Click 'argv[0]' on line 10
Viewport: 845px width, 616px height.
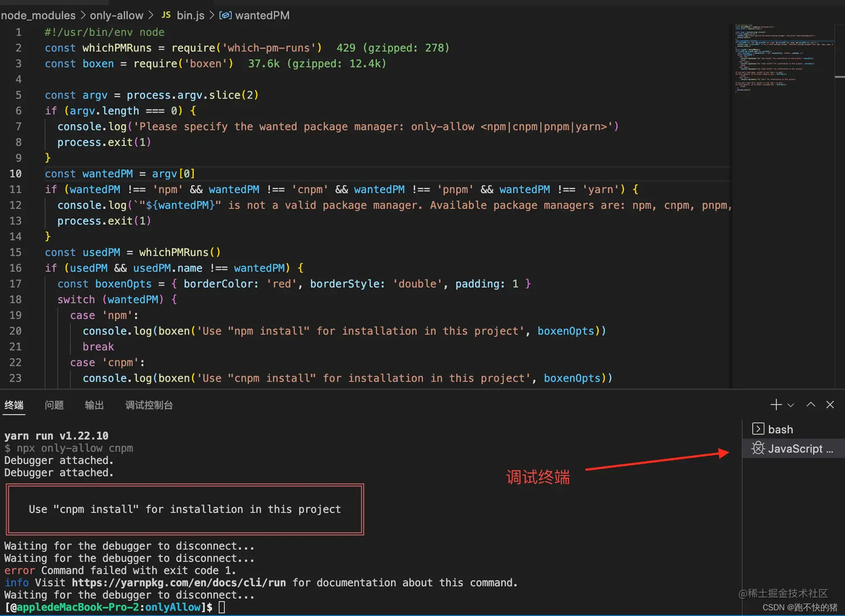[x=173, y=174]
